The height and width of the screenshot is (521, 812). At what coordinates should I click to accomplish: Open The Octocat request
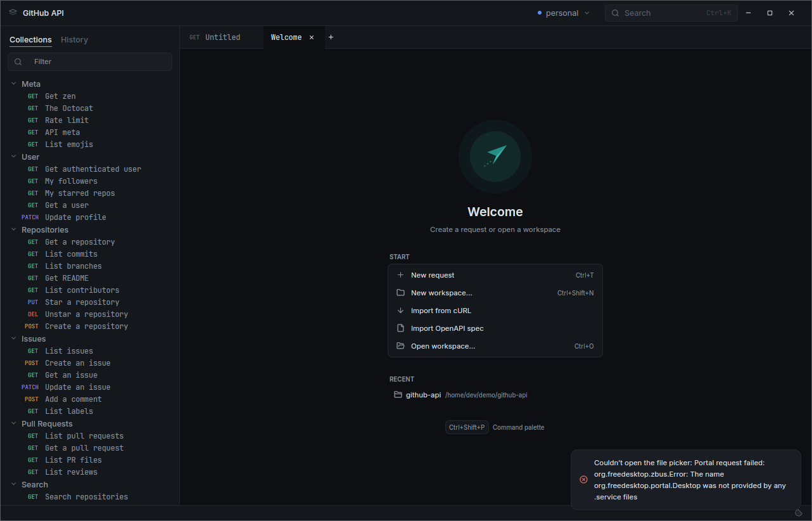pos(90,108)
